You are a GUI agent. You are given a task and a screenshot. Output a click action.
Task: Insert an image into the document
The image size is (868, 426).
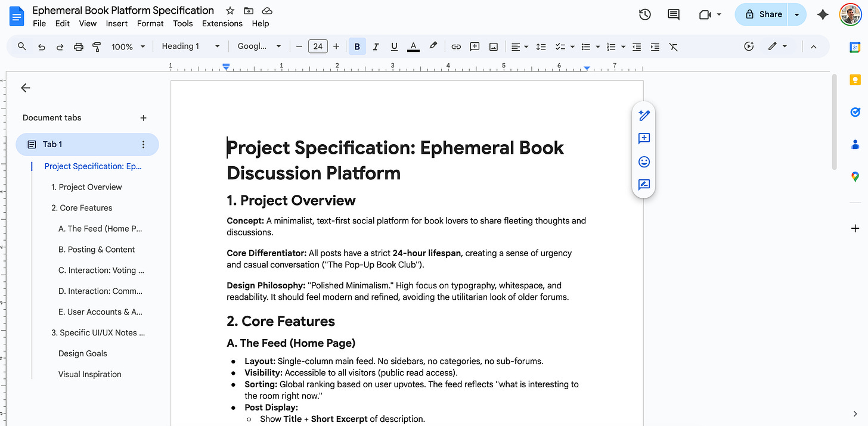493,46
